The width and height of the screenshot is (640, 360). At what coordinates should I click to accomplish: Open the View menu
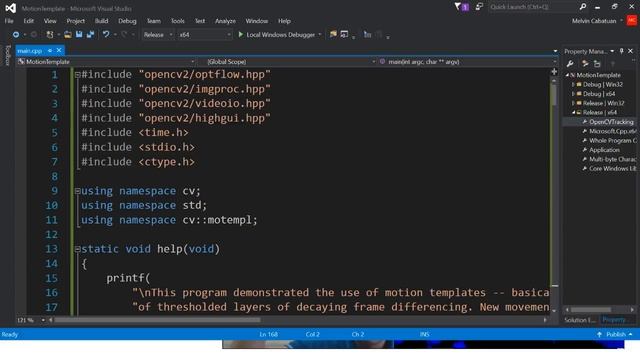point(50,21)
